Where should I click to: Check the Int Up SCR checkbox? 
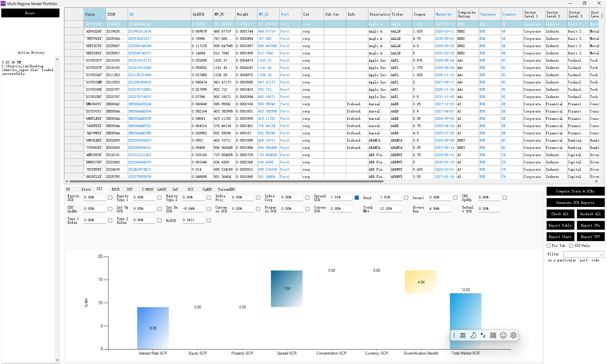tap(159, 209)
